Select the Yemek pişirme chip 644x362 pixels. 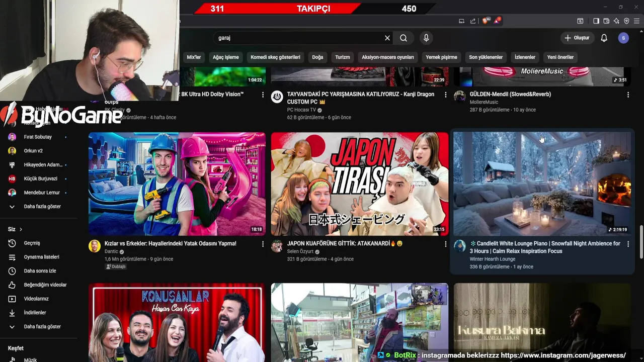coord(441,57)
